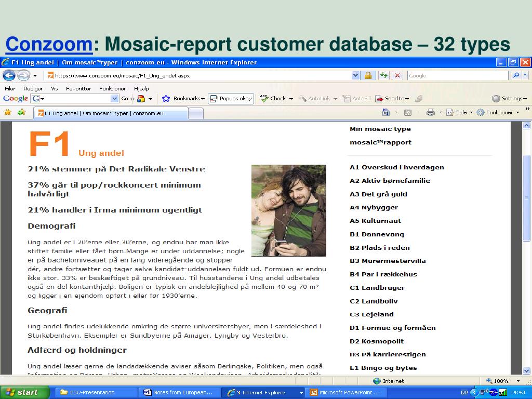Viewport: 532px width, 399px height.
Task: Open the C1 Landbruger link
Action: tap(377, 288)
